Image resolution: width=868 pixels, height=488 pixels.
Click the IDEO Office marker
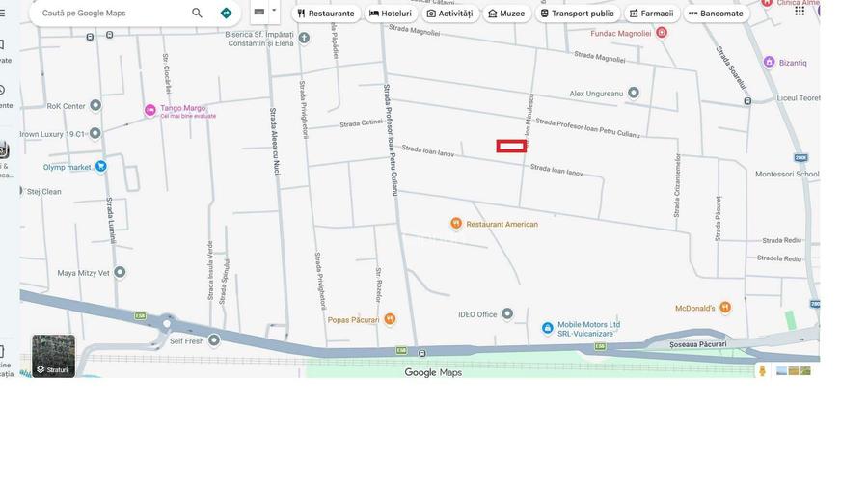coord(507,313)
